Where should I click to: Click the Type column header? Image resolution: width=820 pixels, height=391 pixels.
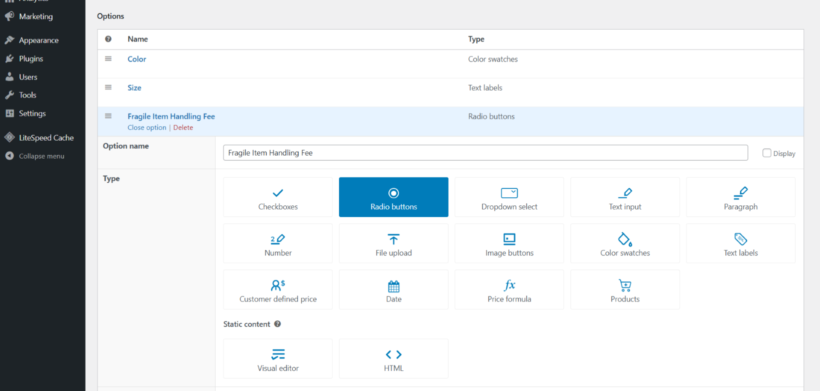[476, 39]
